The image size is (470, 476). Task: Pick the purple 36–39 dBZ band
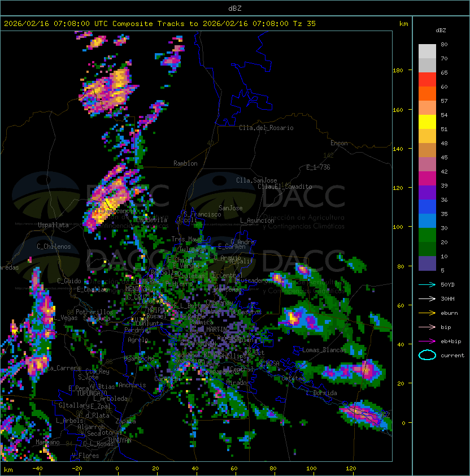click(x=427, y=193)
